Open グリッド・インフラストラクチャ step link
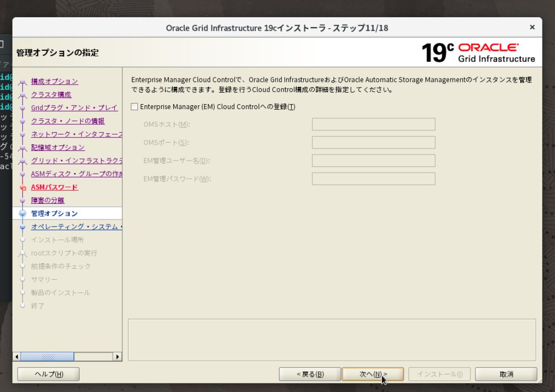The height and width of the screenshot is (392, 555). point(77,161)
